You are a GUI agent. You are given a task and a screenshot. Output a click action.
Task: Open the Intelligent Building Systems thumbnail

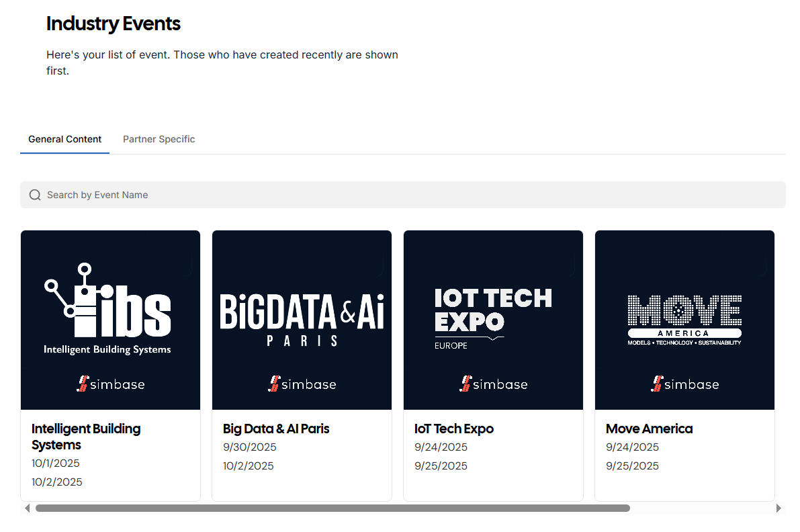tap(110, 320)
